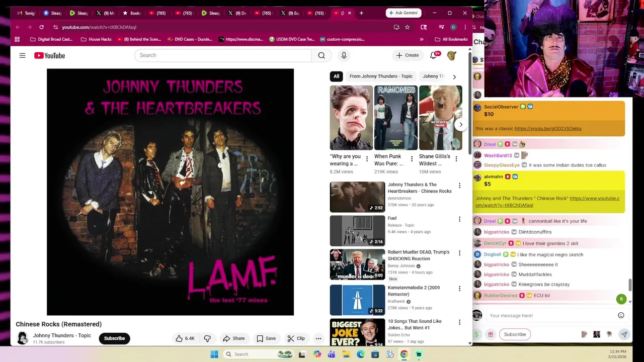
Task: Like the Chinese Rocks video
Action: [x=185, y=338]
